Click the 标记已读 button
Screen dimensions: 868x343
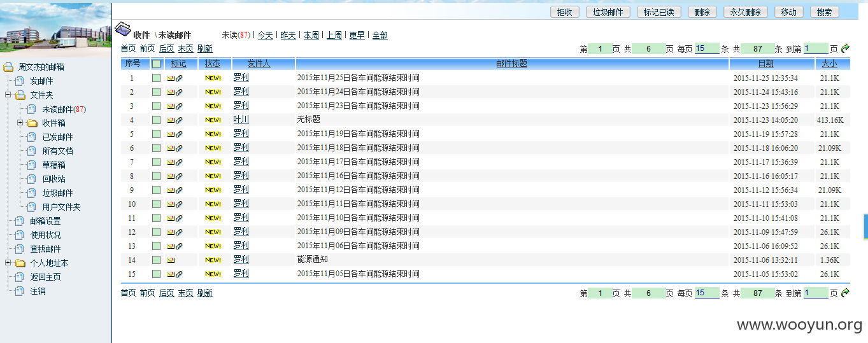659,12
